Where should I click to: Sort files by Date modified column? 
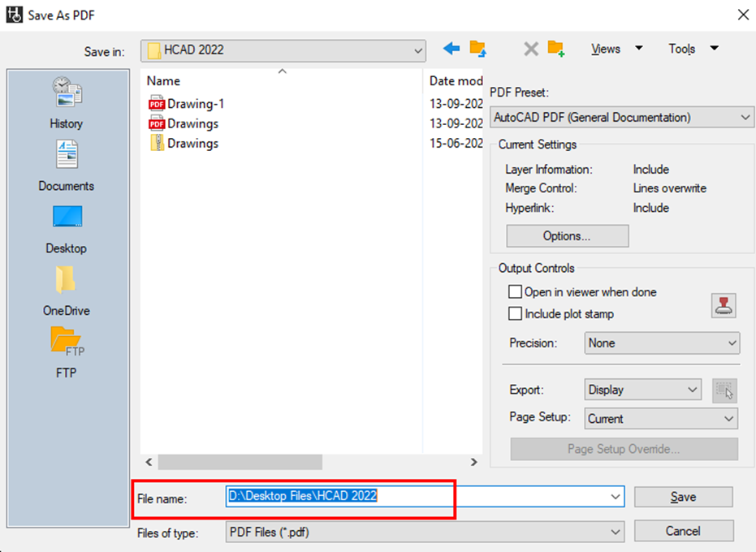pos(454,80)
